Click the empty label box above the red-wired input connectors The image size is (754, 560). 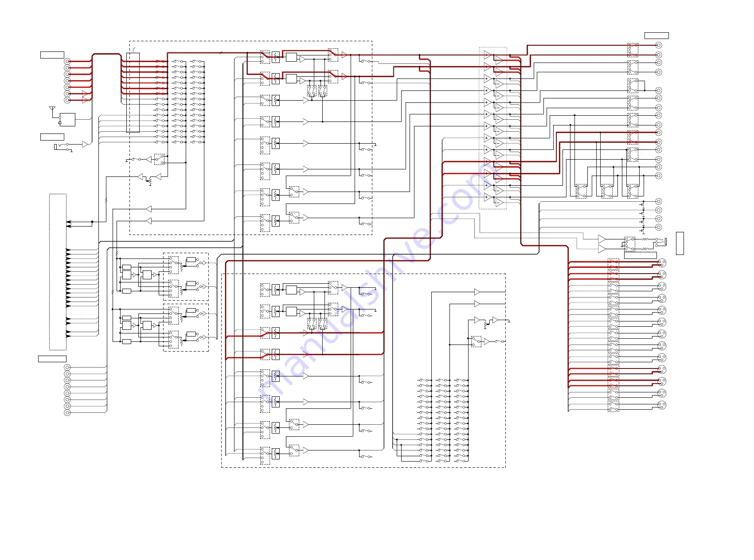click(52, 55)
